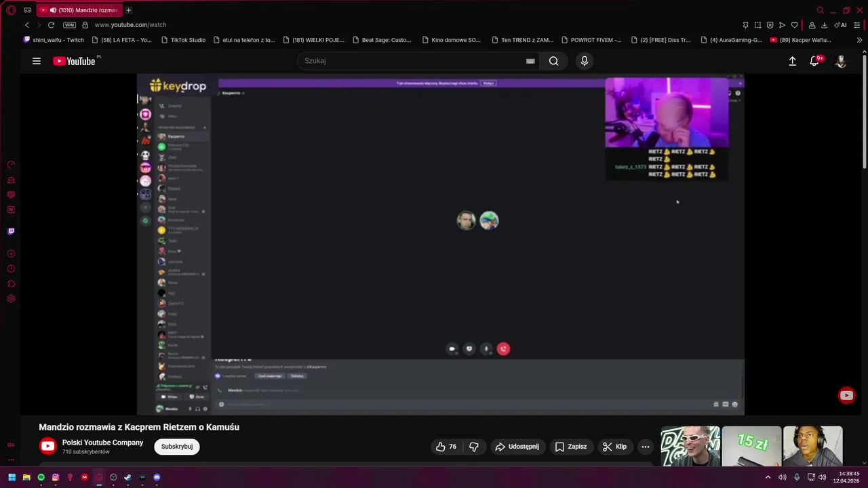Open the Windows Start menu
The image size is (868, 488).
(x=12, y=477)
